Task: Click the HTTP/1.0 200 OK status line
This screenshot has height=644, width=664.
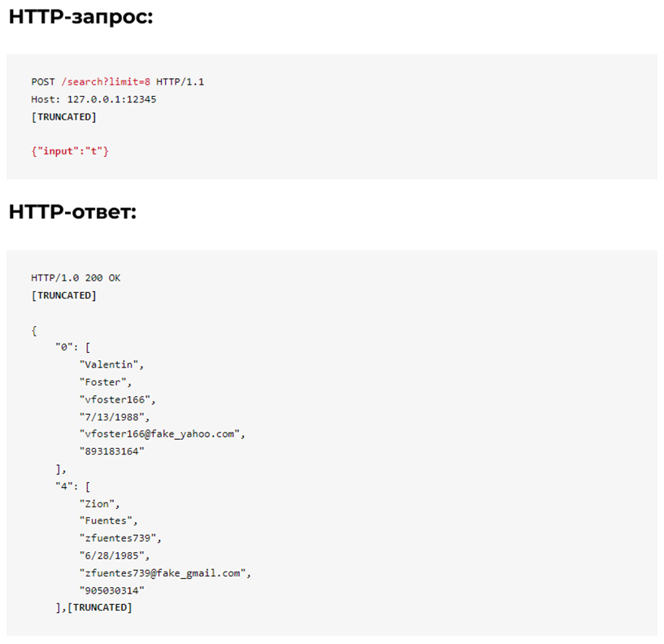Action: [x=76, y=278]
